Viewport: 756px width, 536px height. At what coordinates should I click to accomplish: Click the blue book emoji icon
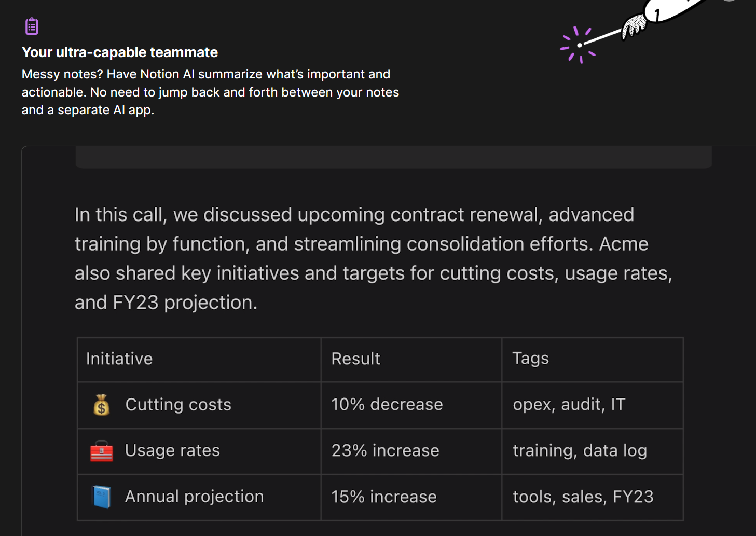point(102,497)
